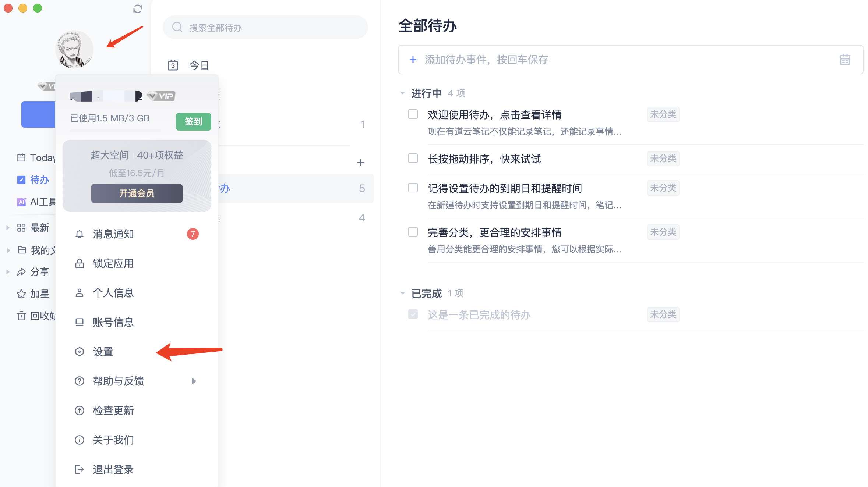Click the folder icon in sidebar
Viewport: 868px width, 487px height.
click(x=22, y=250)
